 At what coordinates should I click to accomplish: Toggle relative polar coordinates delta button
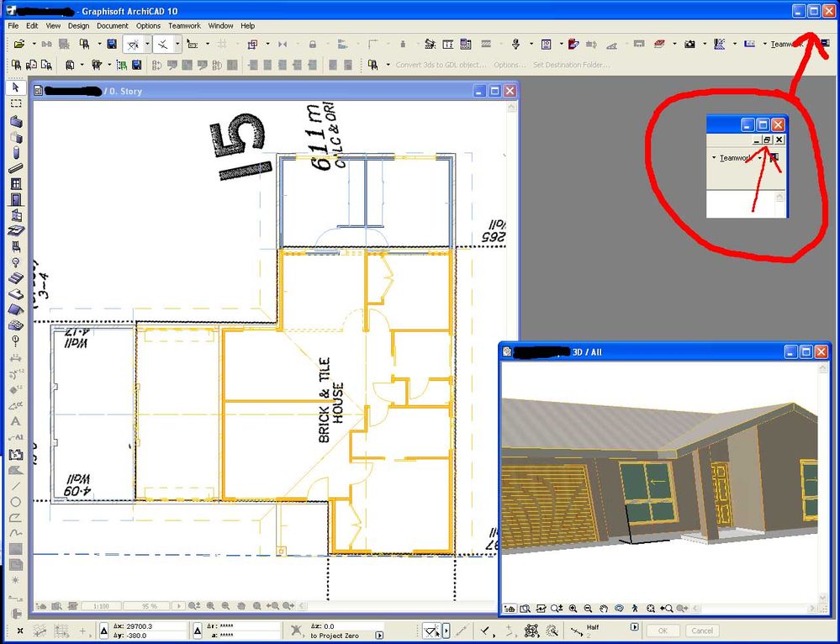point(197,631)
